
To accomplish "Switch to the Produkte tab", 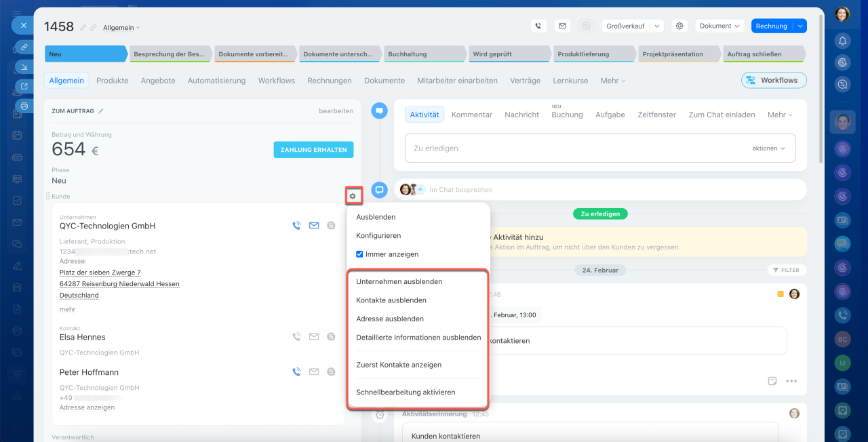I will pyautogui.click(x=112, y=80).
